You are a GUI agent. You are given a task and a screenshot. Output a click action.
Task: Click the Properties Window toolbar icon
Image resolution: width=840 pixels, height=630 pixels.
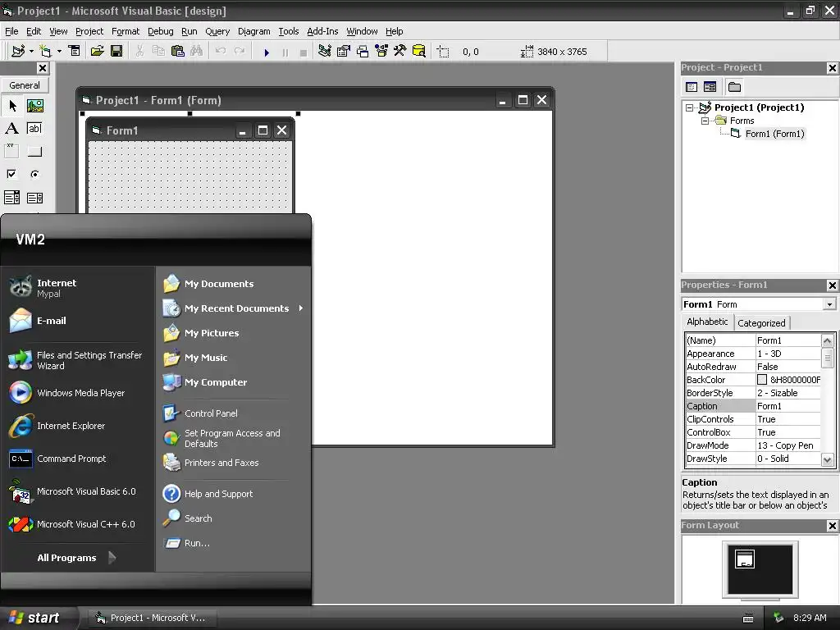(x=344, y=52)
